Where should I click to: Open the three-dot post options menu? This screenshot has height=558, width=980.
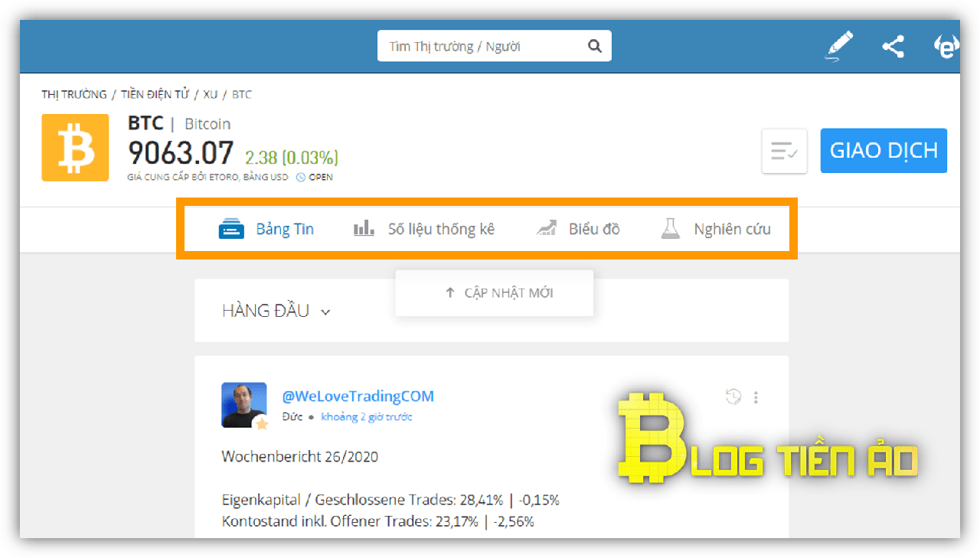pos(756,397)
